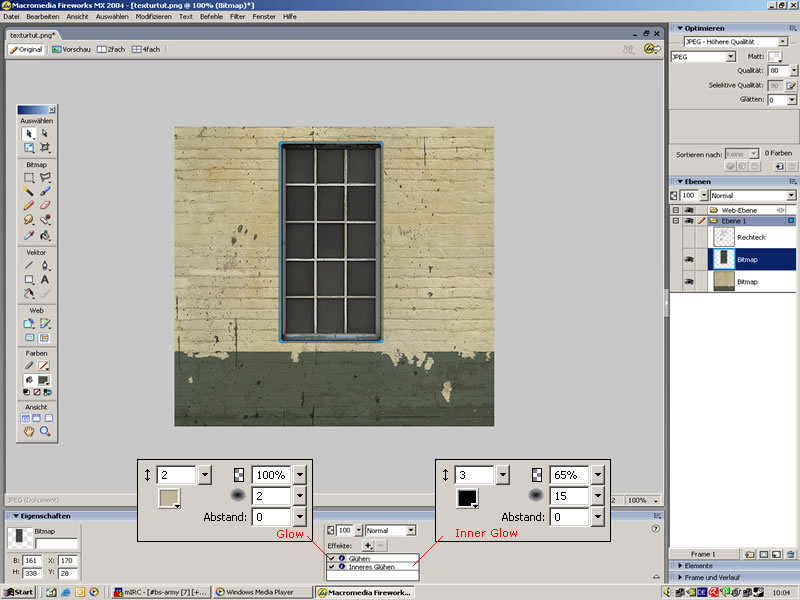Select the Magic Wand tool
Image resolution: width=800 pixels, height=600 pixels.
(x=29, y=191)
